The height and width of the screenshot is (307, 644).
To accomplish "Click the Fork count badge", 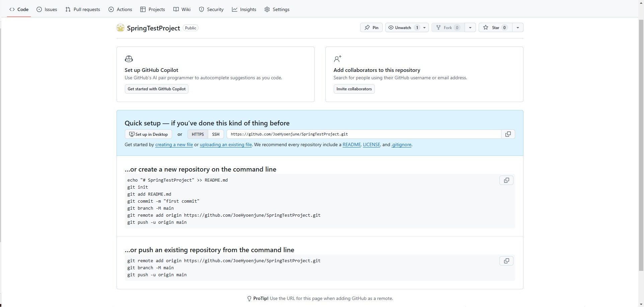I will [x=457, y=27].
